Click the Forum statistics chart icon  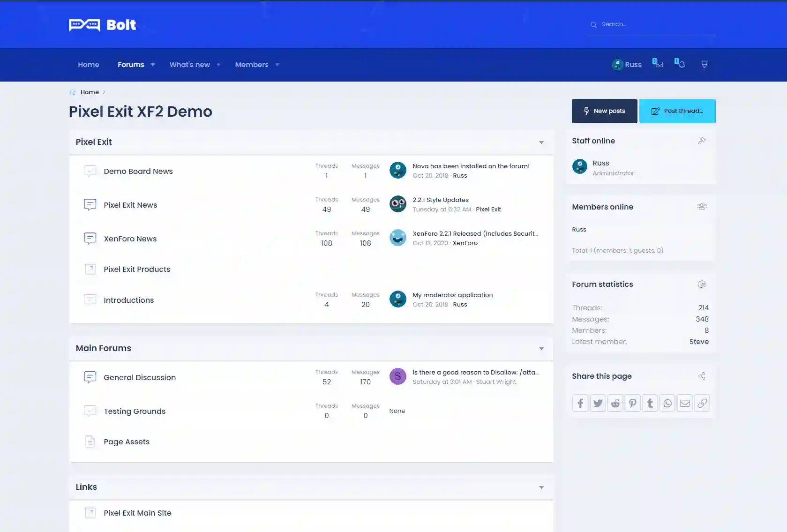click(x=702, y=284)
